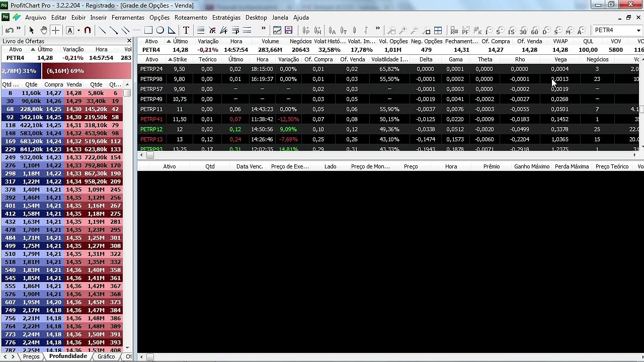
Task: Switch to the Gráfico tab
Action: click(x=106, y=356)
